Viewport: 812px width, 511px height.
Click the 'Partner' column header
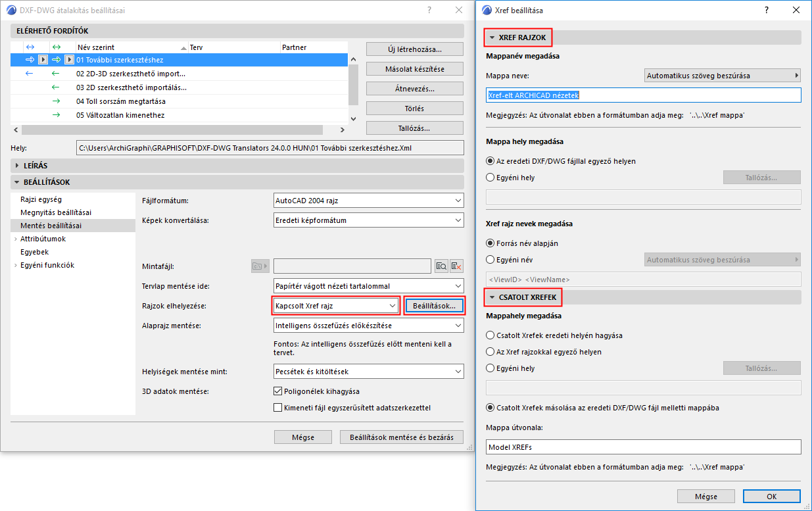click(314, 47)
